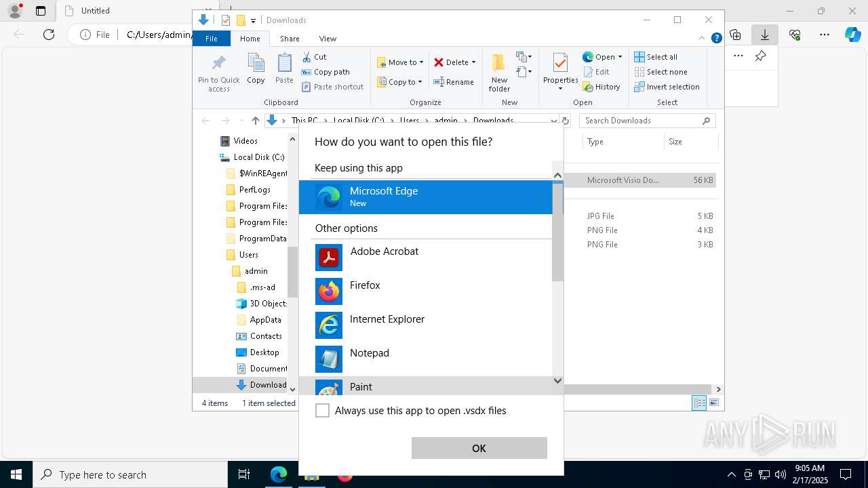Customize Quick Access Toolbar dropdown arrow
Viewport: 868px width, 488px height.
click(253, 20)
